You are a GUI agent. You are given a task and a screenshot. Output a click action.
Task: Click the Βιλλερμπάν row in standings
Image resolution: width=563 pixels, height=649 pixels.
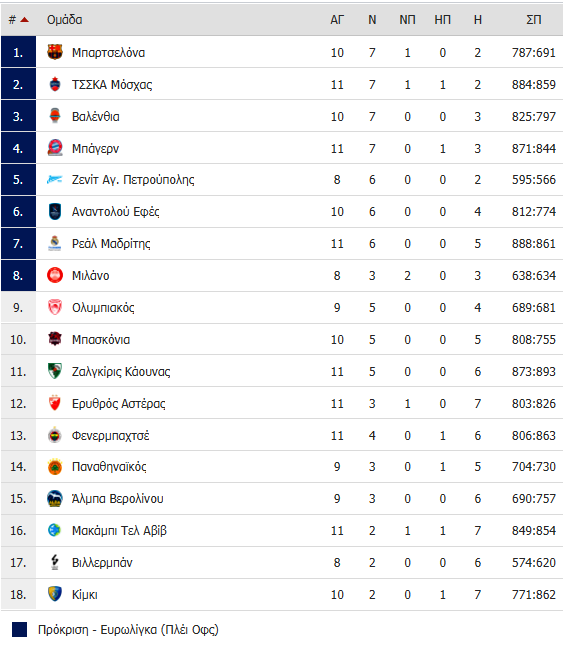point(282,562)
